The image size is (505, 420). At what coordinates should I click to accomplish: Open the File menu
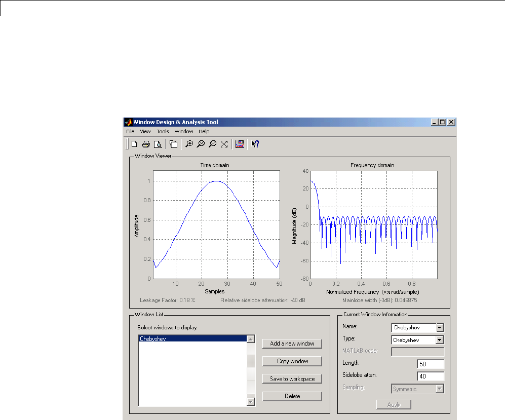(x=130, y=131)
